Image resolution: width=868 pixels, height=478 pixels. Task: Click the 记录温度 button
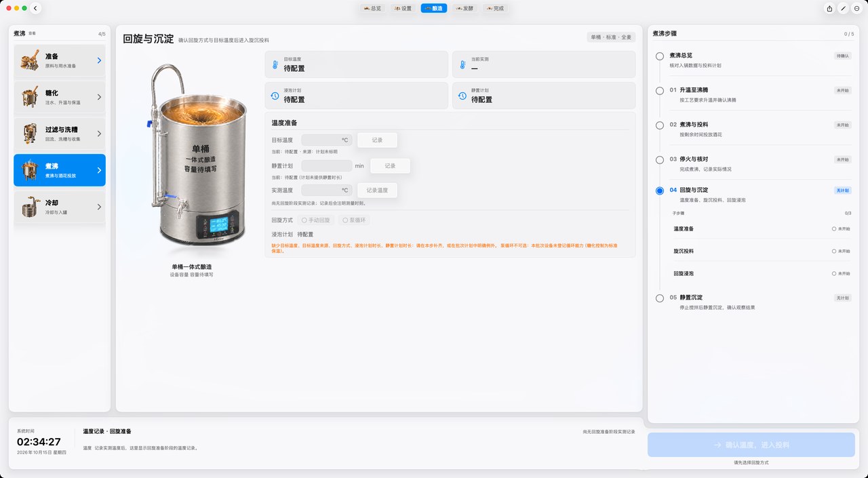377,191
